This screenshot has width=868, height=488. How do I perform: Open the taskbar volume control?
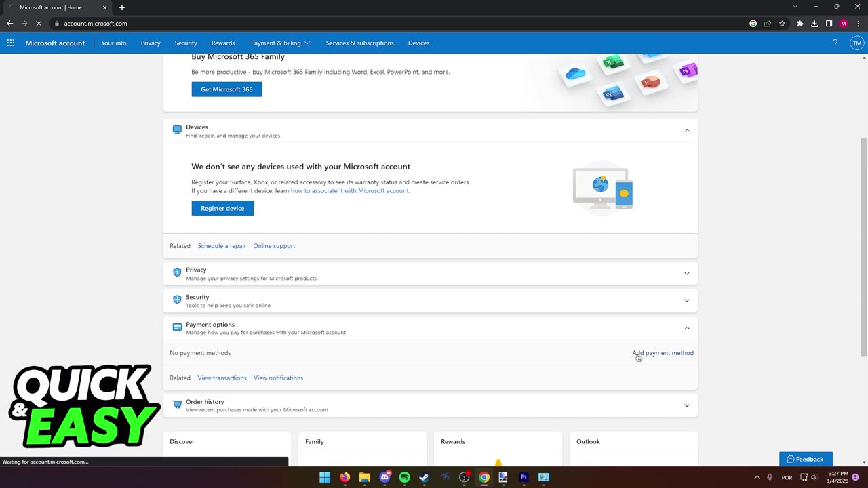814,477
